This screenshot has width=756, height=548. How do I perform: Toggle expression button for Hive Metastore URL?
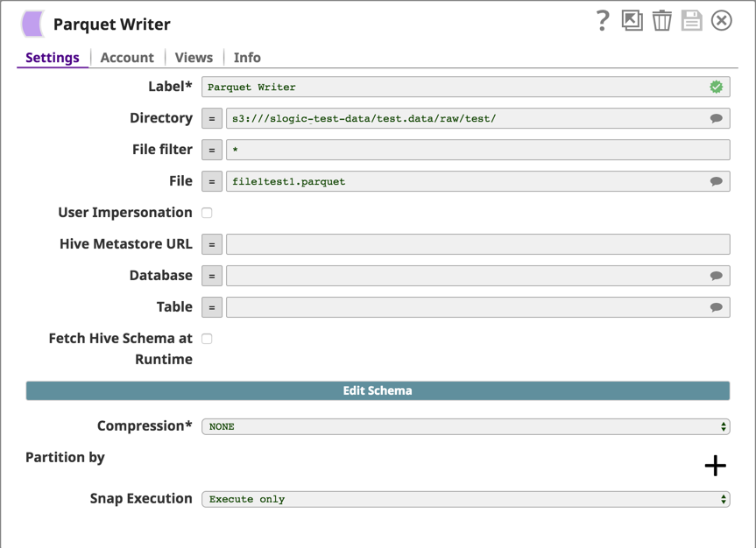pyautogui.click(x=212, y=244)
